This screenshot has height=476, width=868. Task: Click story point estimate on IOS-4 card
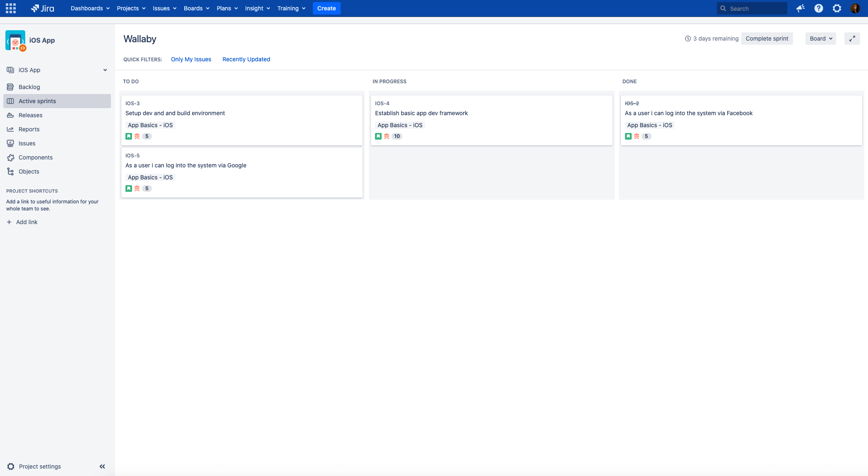click(x=397, y=136)
